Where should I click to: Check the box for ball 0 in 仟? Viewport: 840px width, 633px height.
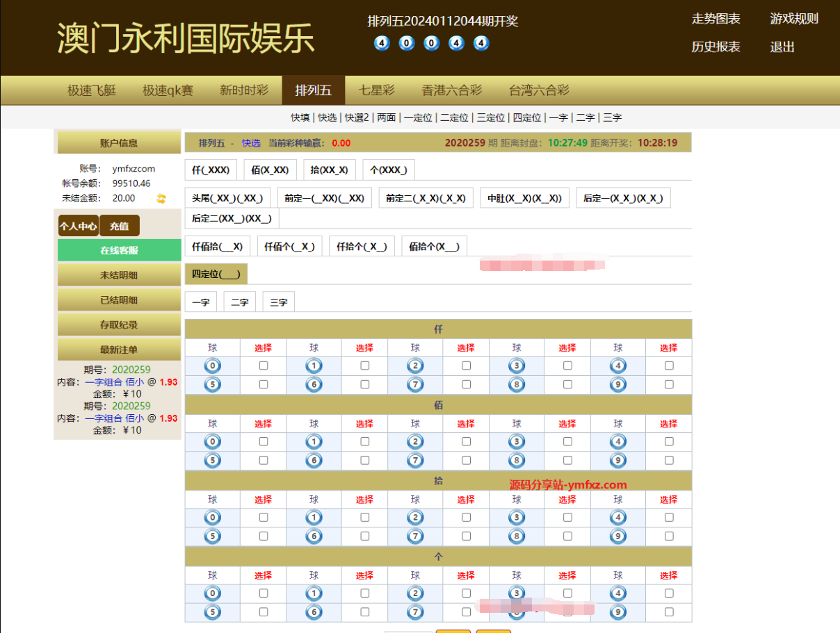point(264,365)
